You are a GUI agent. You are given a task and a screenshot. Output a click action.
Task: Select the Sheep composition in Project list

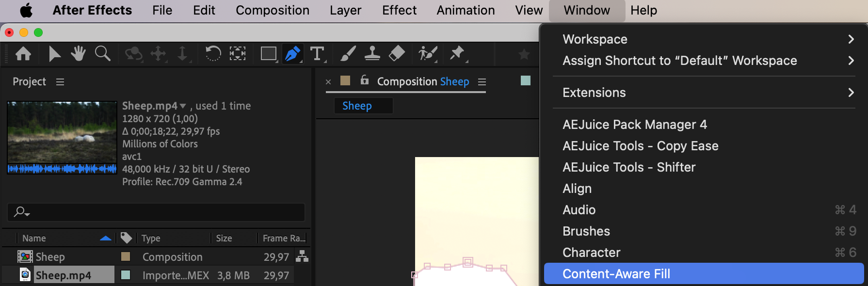coord(50,257)
